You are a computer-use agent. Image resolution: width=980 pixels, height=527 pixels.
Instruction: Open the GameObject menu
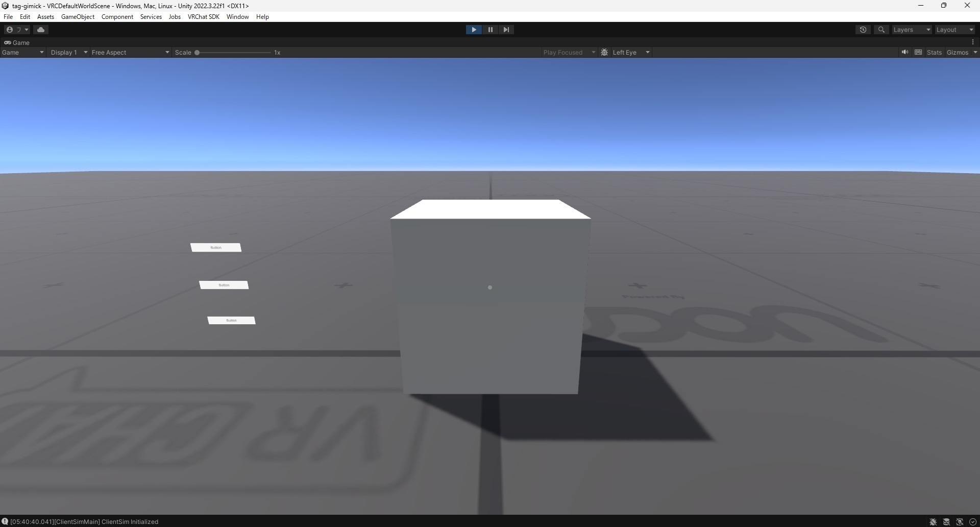pos(78,17)
